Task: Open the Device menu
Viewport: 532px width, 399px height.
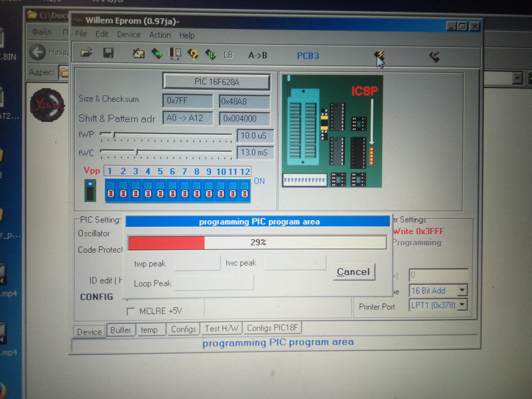Action: (129, 35)
